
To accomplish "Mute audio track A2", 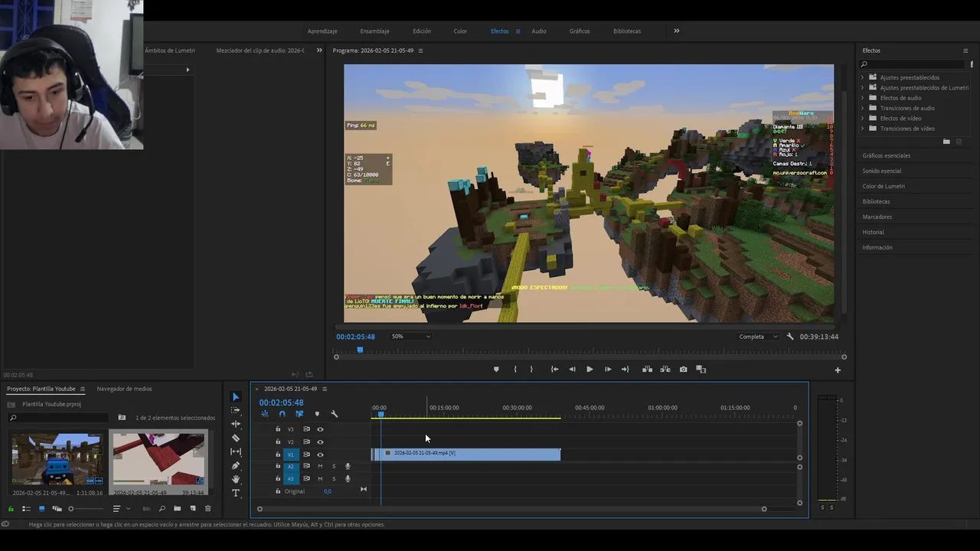I will click(320, 466).
